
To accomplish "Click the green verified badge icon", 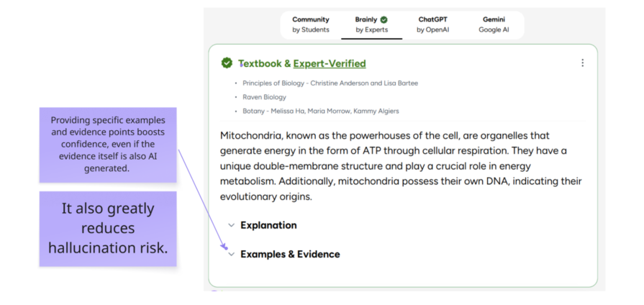I will tap(227, 63).
